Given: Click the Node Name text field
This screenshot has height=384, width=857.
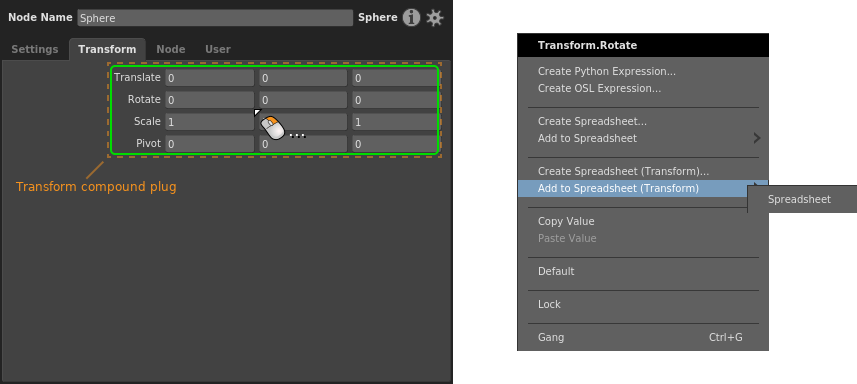Looking at the screenshot, I should tap(215, 17).
